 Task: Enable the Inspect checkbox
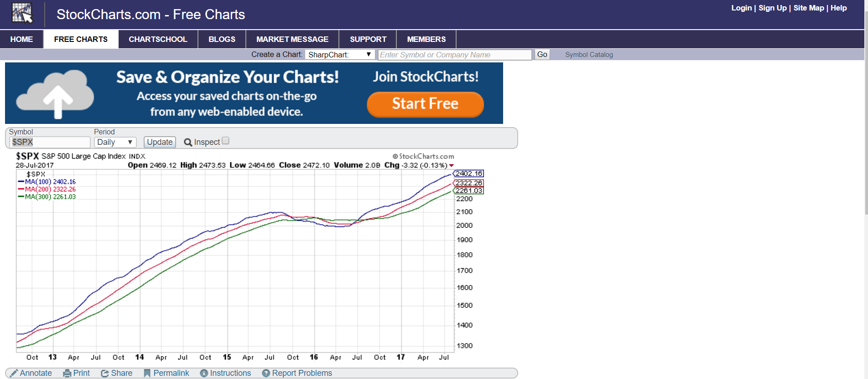coord(225,141)
